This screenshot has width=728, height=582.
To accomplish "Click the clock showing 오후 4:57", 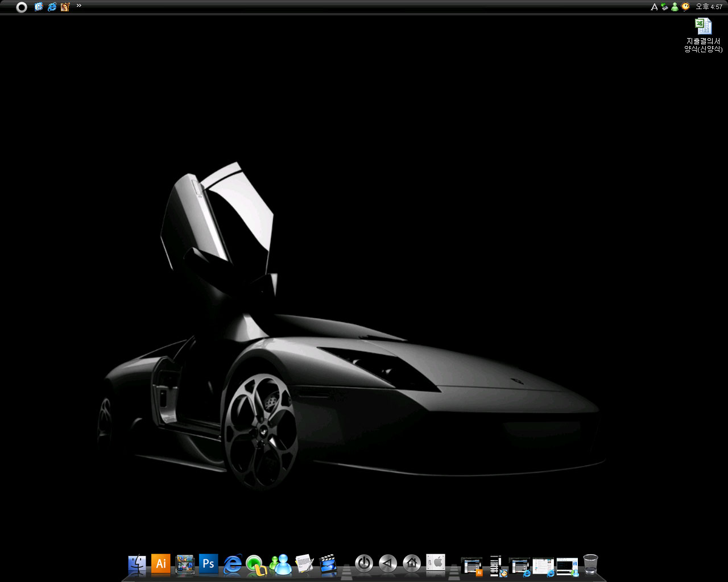I will tap(709, 7).
